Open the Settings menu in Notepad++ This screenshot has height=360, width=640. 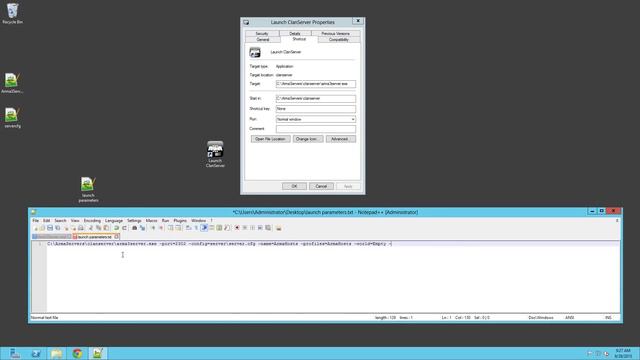click(134, 220)
